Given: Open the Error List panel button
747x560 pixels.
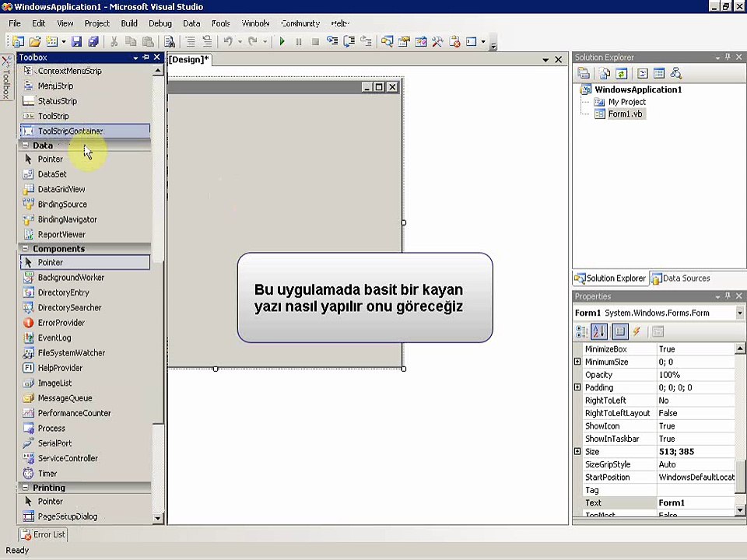Looking at the screenshot, I should [43, 534].
